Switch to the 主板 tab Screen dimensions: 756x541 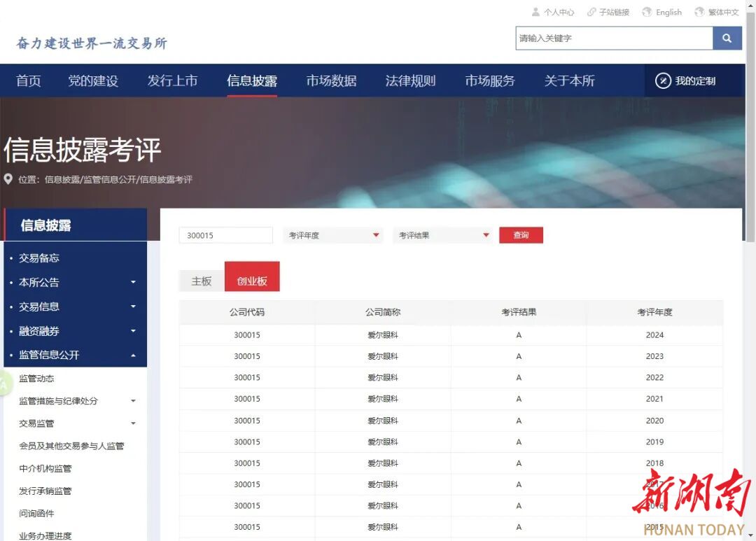(202, 281)
